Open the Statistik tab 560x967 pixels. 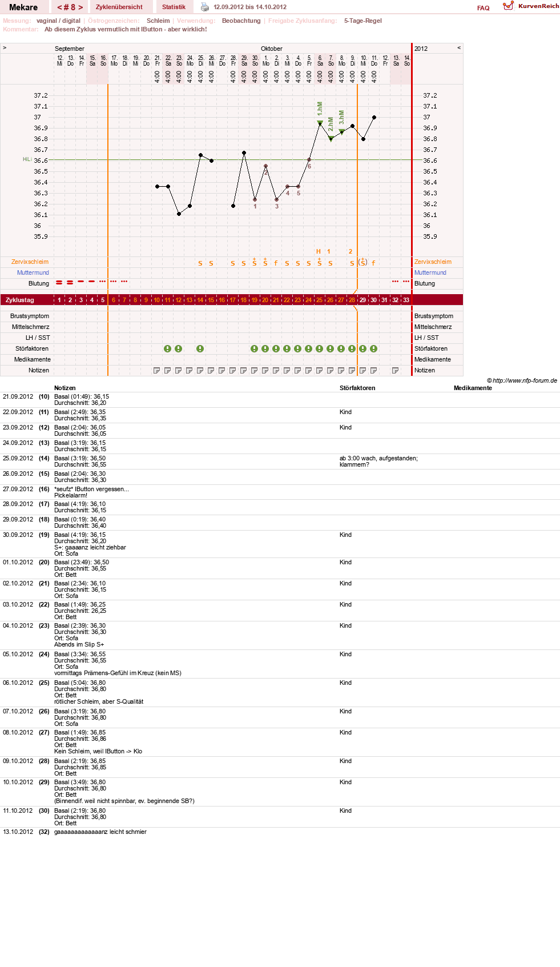click(174, 7)
